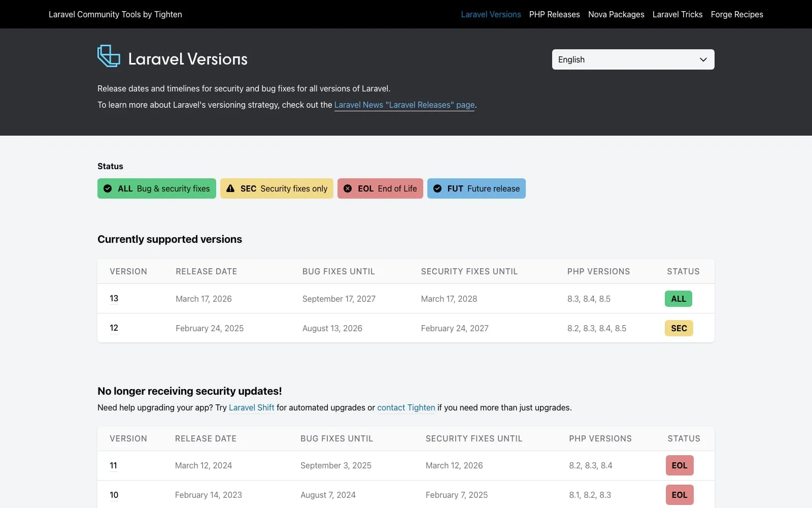Open the contact Tighten link
The image size is (812, 508).
click(x=406, y=407)
